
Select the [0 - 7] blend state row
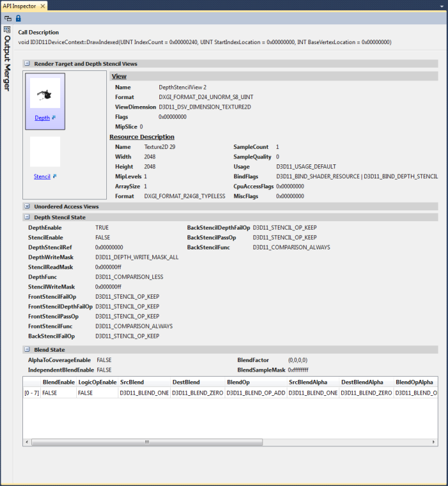pos(31,393)
